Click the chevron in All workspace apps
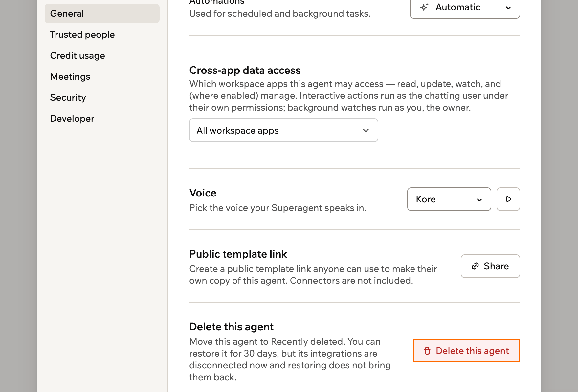Image resolution: width=578 pixels, height=392 pixels. coord(366,130)
